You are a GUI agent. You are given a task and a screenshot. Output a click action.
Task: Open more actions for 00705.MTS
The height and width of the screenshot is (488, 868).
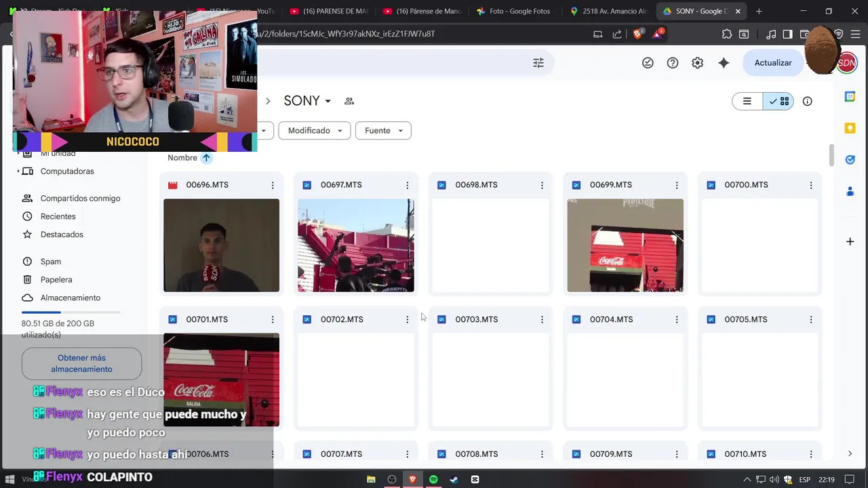(x=810, y=319)
